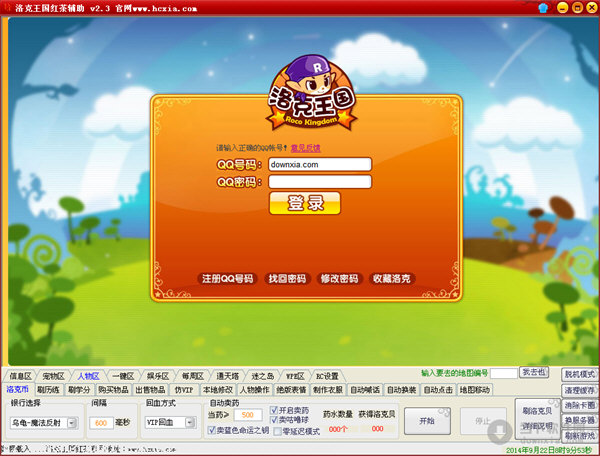
Task: Minimize the 洛克王国红茶辅助 window
Action: [562, 7]
